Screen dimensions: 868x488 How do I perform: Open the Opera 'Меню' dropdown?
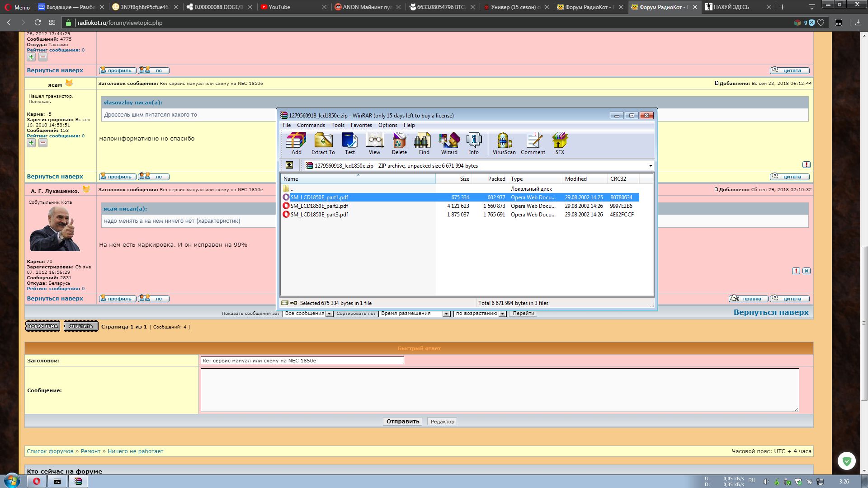[x=17, y=7]
